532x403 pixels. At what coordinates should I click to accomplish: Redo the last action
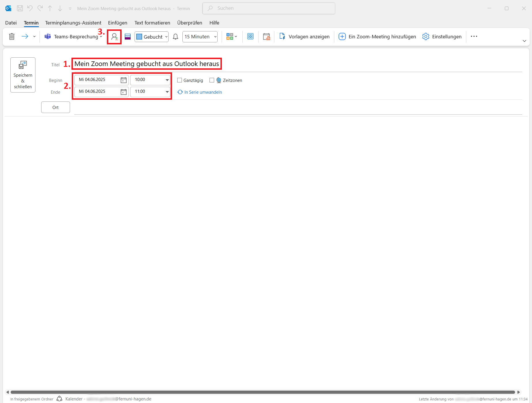pyautogui.click(x=40, y=8)
